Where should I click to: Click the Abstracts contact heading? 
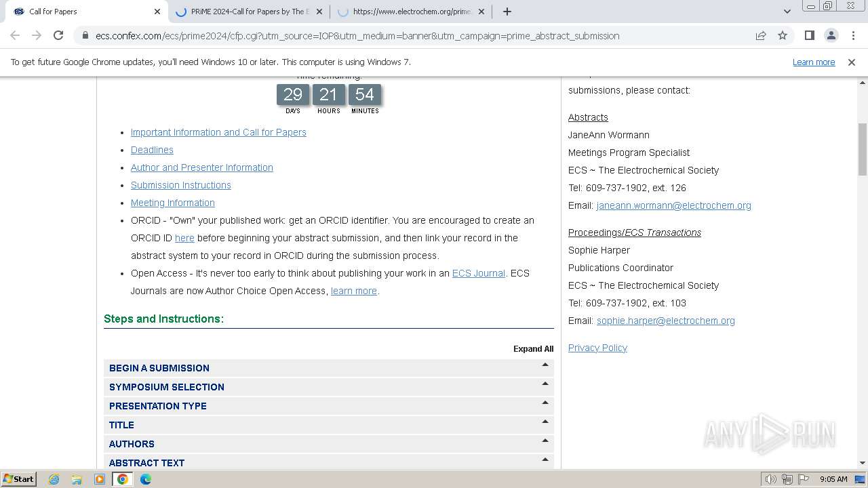click(x=588, y=117)
